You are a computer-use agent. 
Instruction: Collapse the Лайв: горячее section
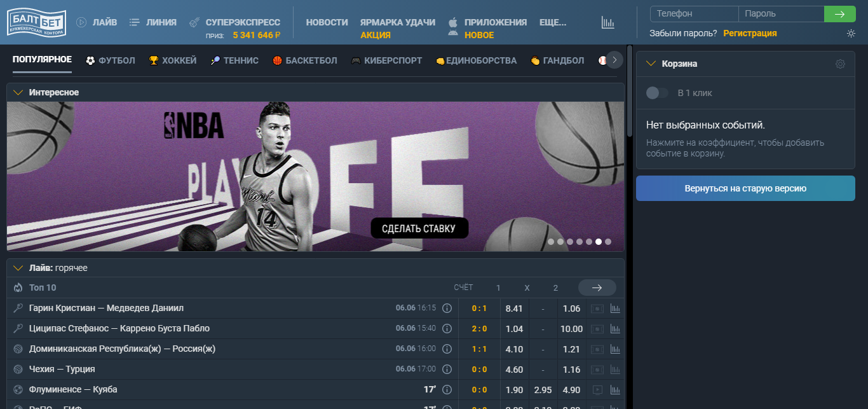18,268
